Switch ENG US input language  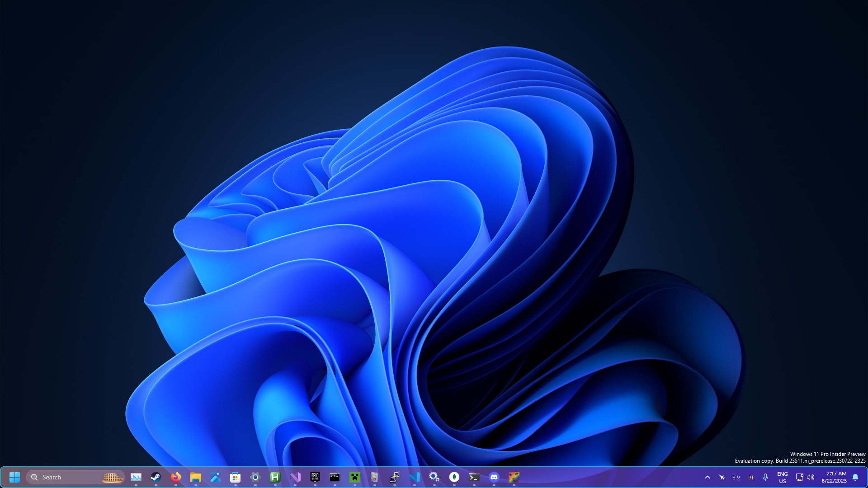(782, 477)
